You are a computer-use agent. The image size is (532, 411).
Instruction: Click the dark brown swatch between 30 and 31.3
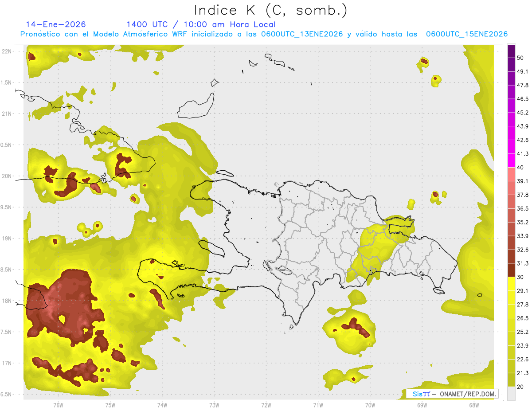tap(512, 270)
